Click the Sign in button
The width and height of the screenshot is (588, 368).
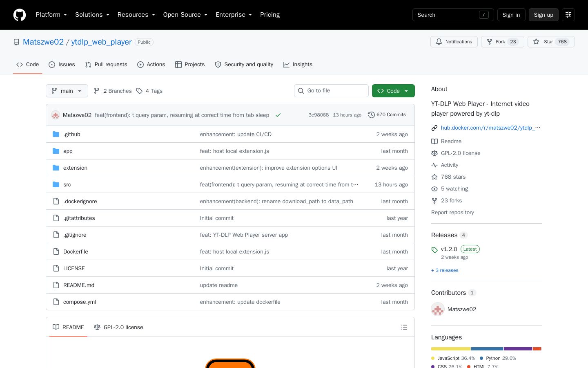(511, 15)
